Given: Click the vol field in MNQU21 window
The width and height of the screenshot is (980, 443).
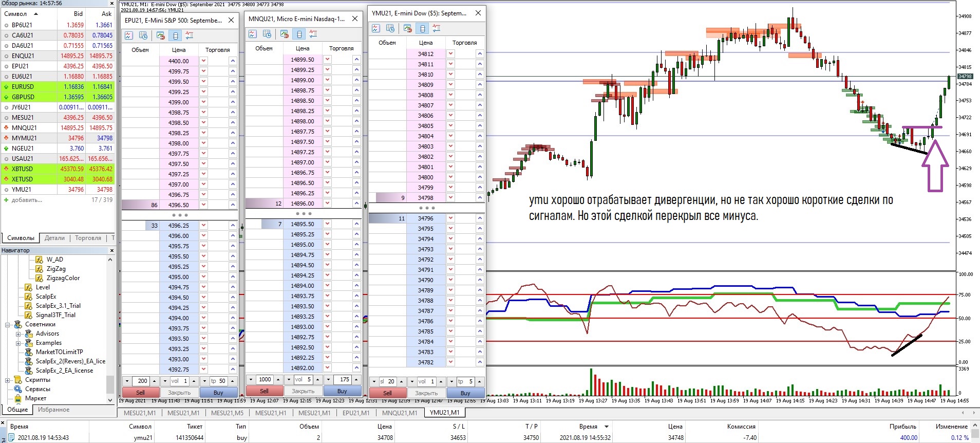Looking at the screenshot, I should click(x=303, y=379).
